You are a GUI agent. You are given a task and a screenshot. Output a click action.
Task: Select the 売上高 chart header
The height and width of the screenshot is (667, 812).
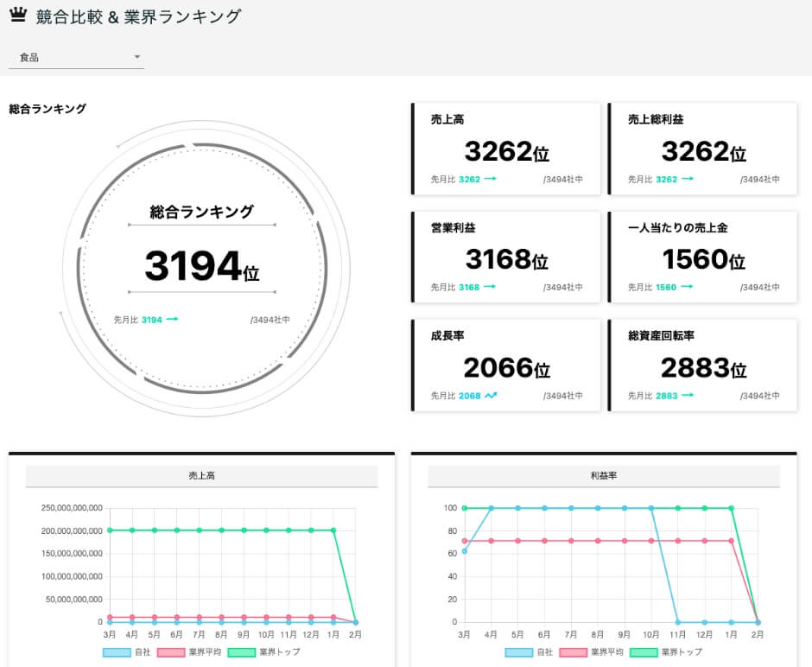coord(202,475)
